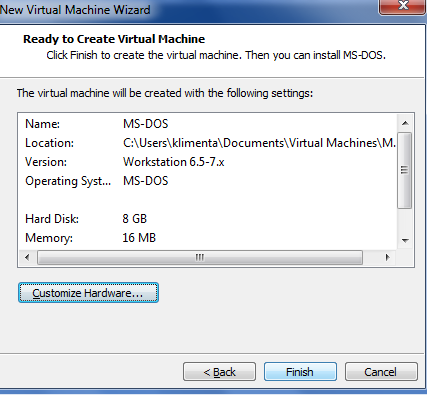Click the horizontal scroll right arrow
The image size is (427, 395).
click(387, 257)
